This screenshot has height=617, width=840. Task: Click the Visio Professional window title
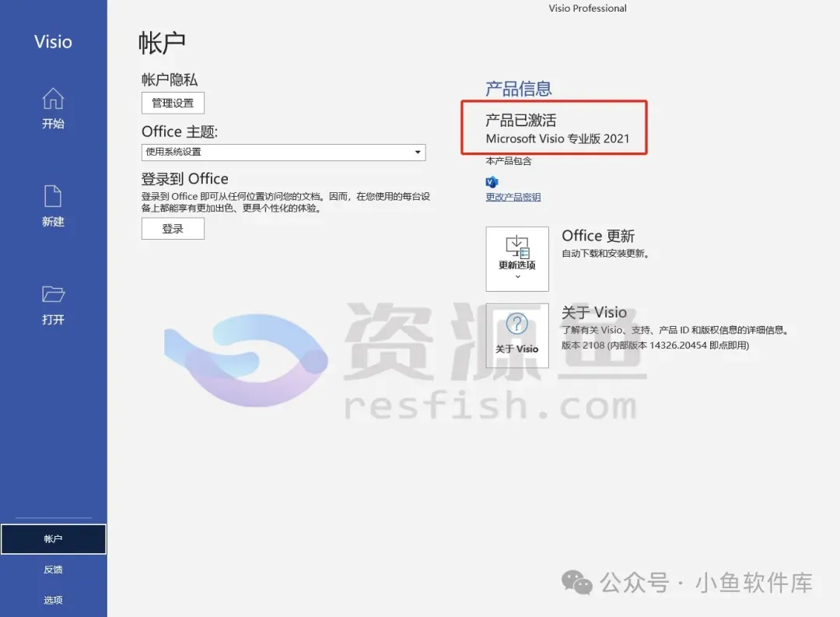click(x=587, y=8)
